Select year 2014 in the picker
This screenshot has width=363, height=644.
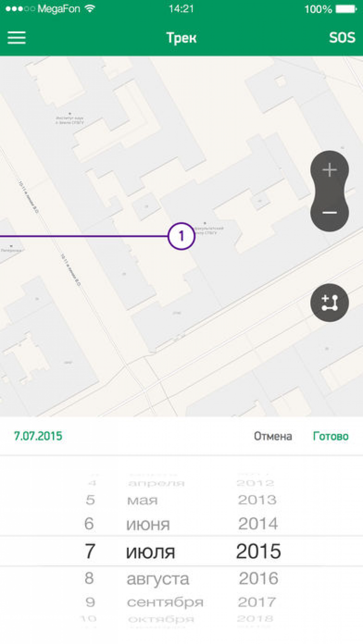258,524
